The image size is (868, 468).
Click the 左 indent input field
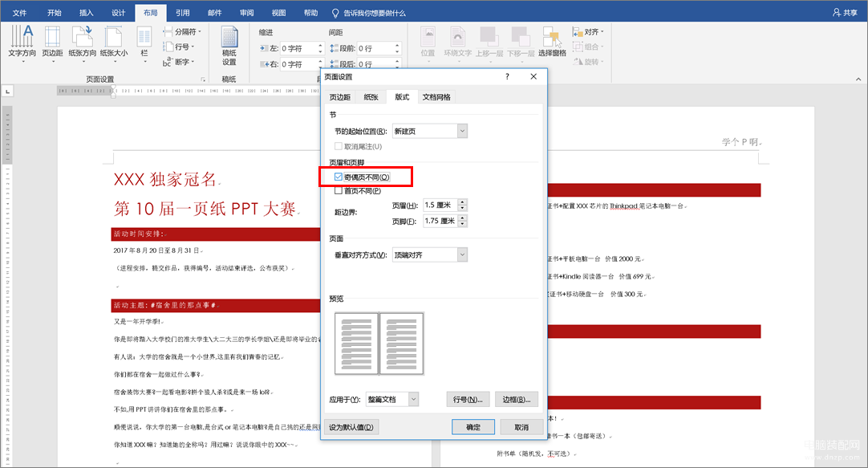pyautogui.click(x=298, y=49)
